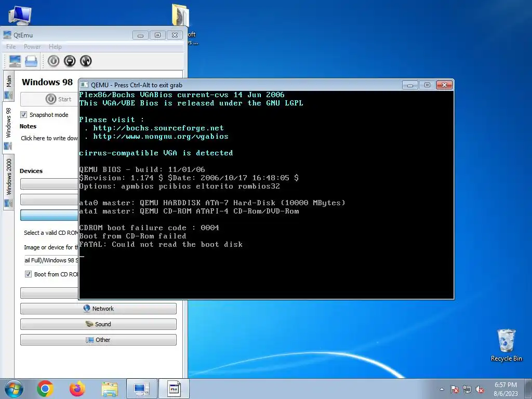Click the 'FATAL: Could not read the boot disk' line
The height and width of the screenshot is (399, 532).
(161, 244)
